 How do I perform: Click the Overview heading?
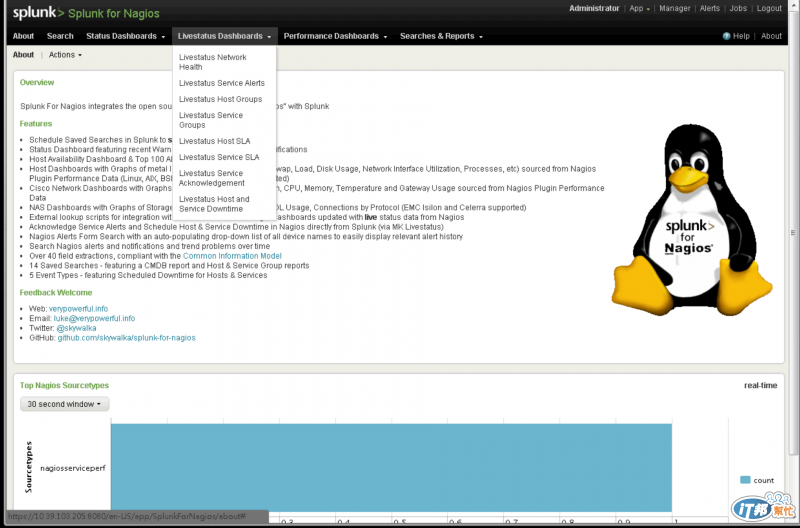click(37, 83)
